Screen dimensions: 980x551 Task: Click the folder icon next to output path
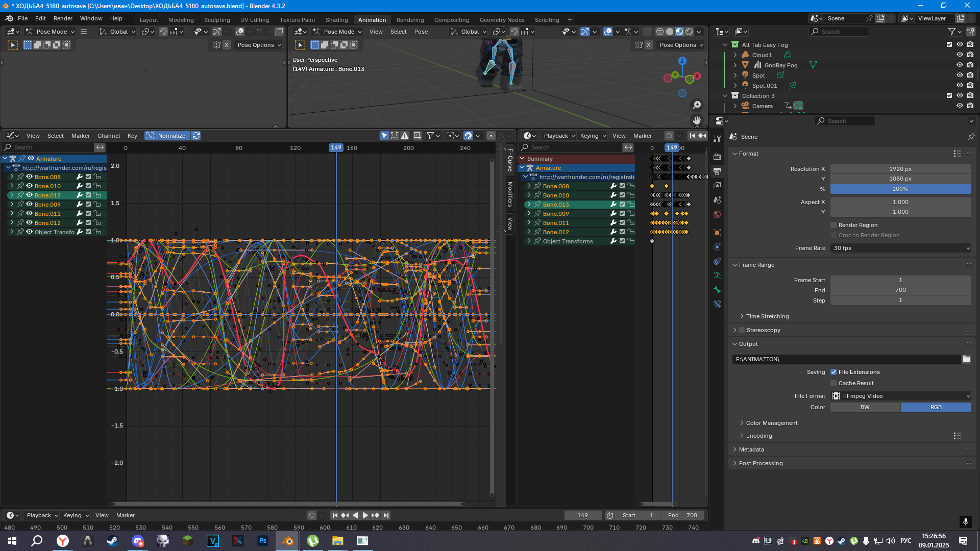[966, 359]
